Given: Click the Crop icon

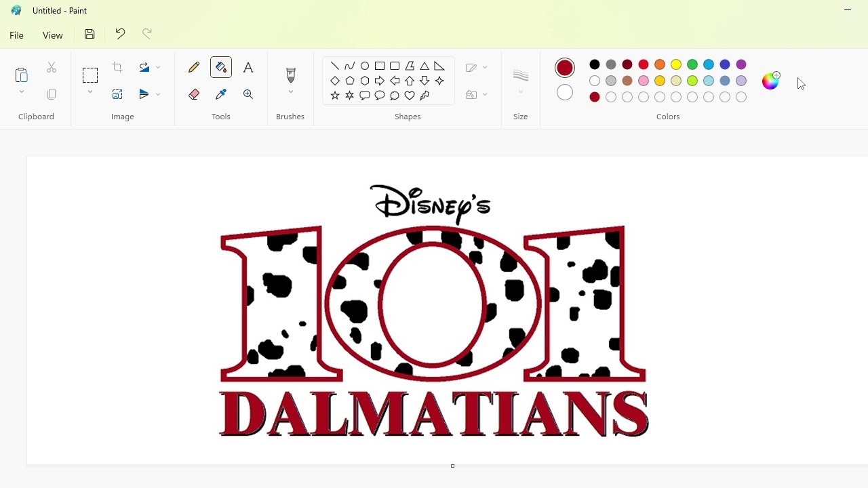Looking at the screenshot, I should (x=117, y=67).
